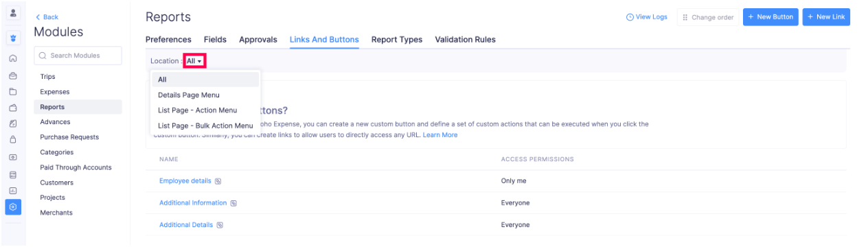868x247 pixels.
Task: Open the Additional Details link
Action: [x=186, y=225]
